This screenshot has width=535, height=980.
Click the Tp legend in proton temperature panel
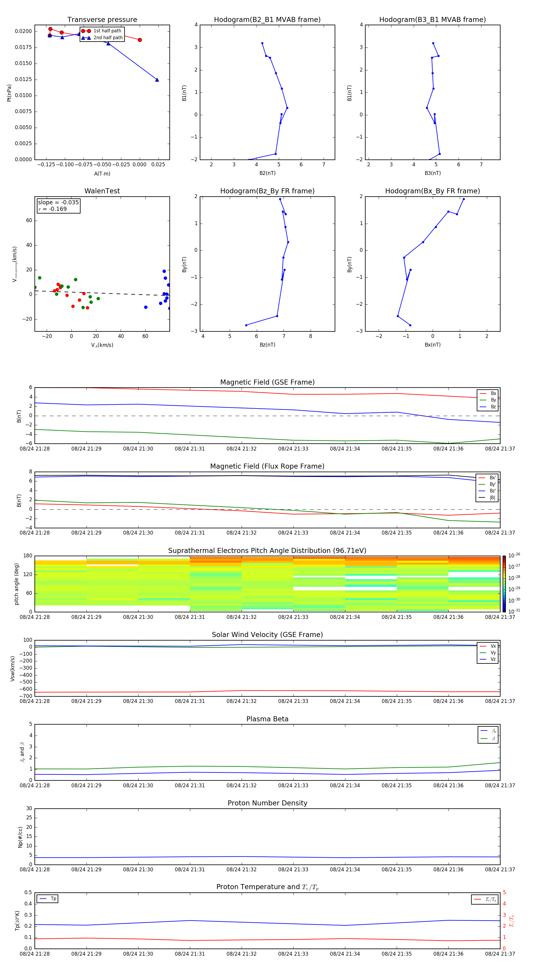pyautogui.click(x=48, y=899)
